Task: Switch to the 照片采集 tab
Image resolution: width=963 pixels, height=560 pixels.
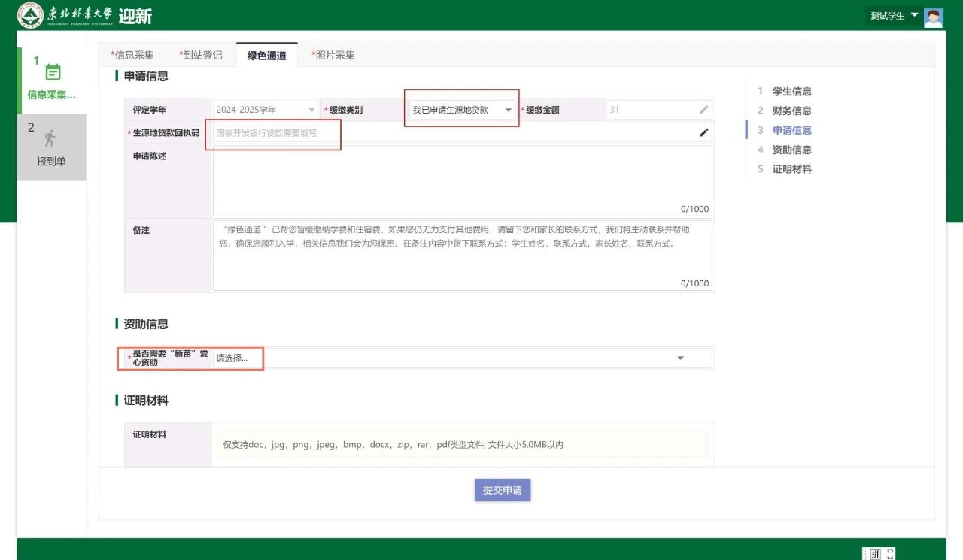Action: [x=334, y=55]
